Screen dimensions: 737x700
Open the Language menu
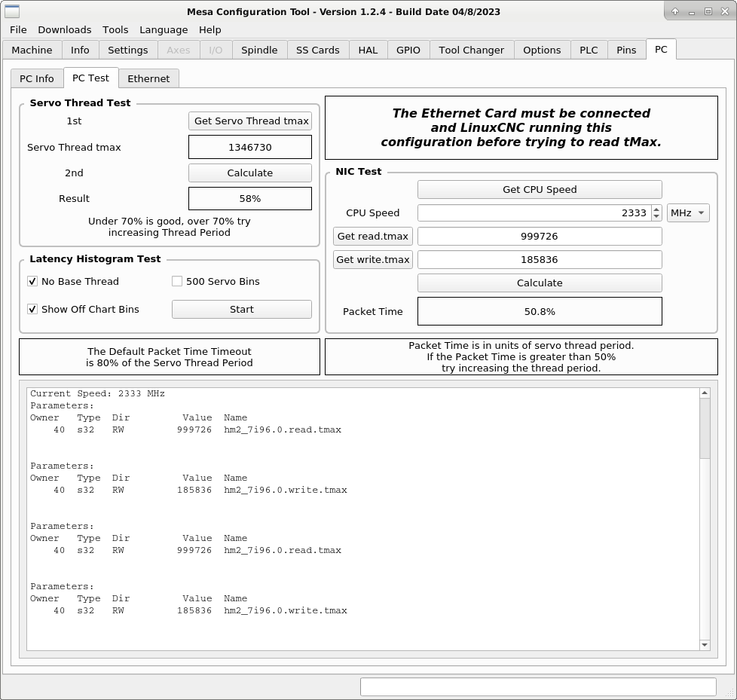164,29
